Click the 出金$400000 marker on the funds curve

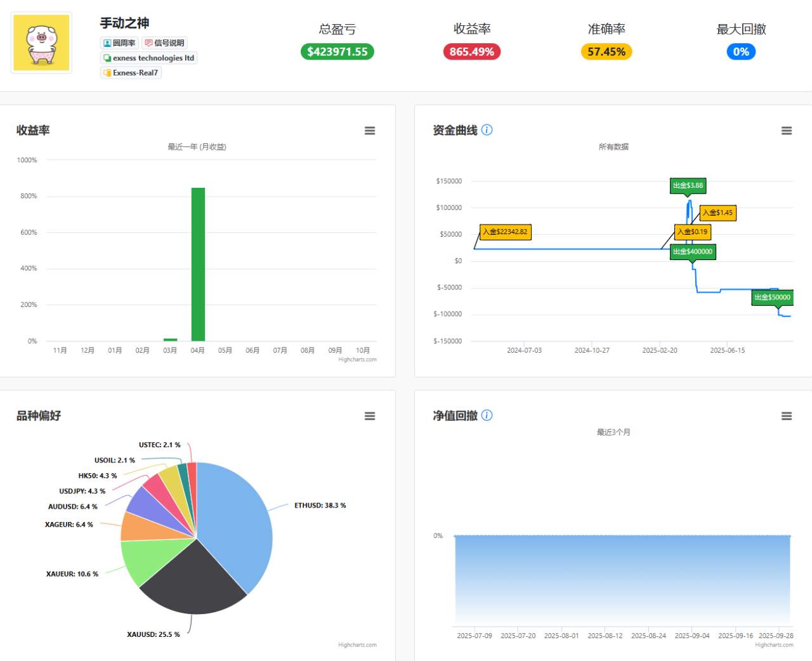click(693, 252)
